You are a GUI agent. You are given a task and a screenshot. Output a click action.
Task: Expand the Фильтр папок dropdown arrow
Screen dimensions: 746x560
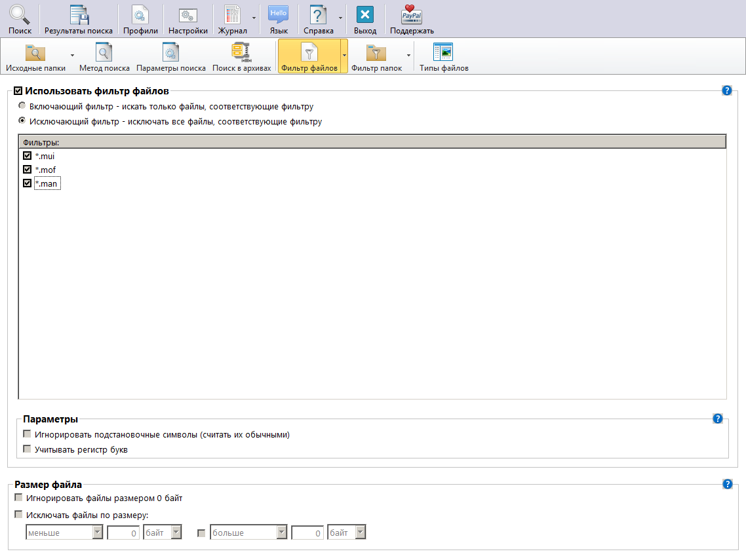click(x=408, y=56)
